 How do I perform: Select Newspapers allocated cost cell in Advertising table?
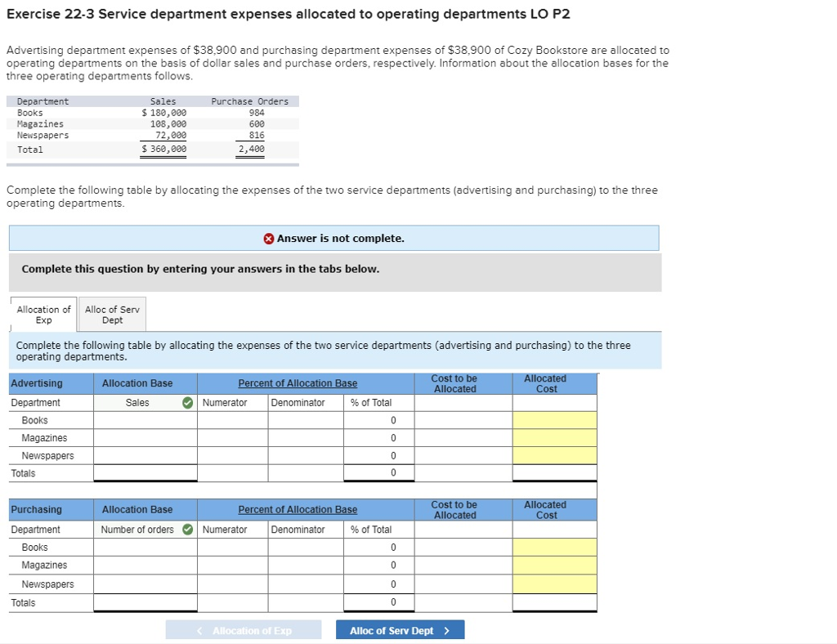point(554,455)
